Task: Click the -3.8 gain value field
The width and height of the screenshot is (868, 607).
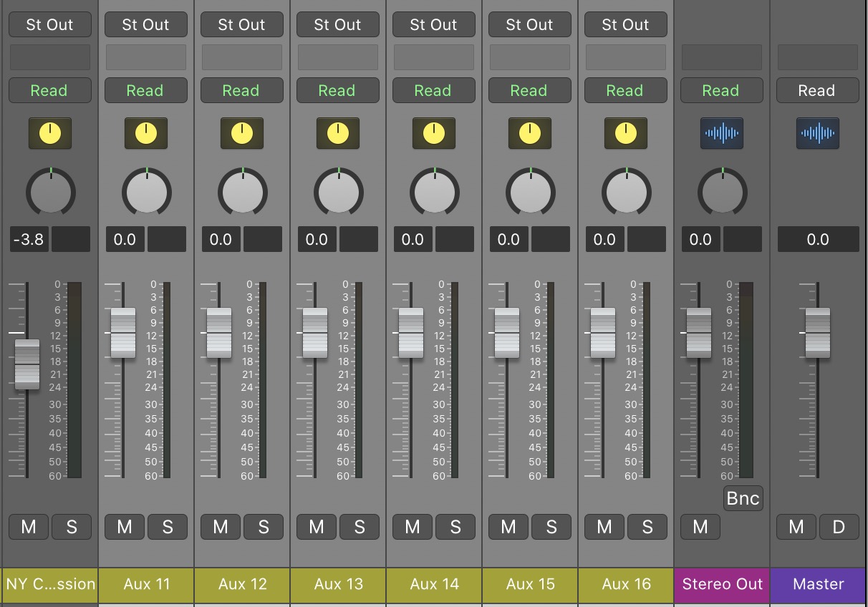Action: pos(29,239)
